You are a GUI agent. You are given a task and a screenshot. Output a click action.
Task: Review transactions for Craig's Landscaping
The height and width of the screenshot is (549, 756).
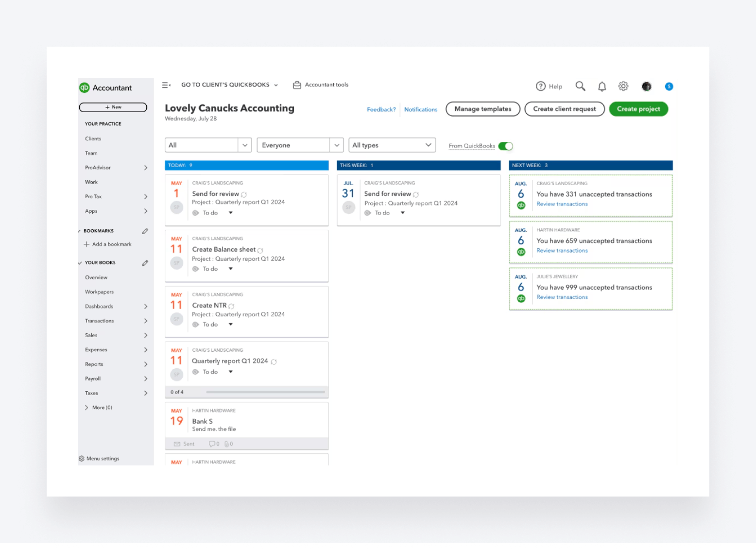[562, 204]
